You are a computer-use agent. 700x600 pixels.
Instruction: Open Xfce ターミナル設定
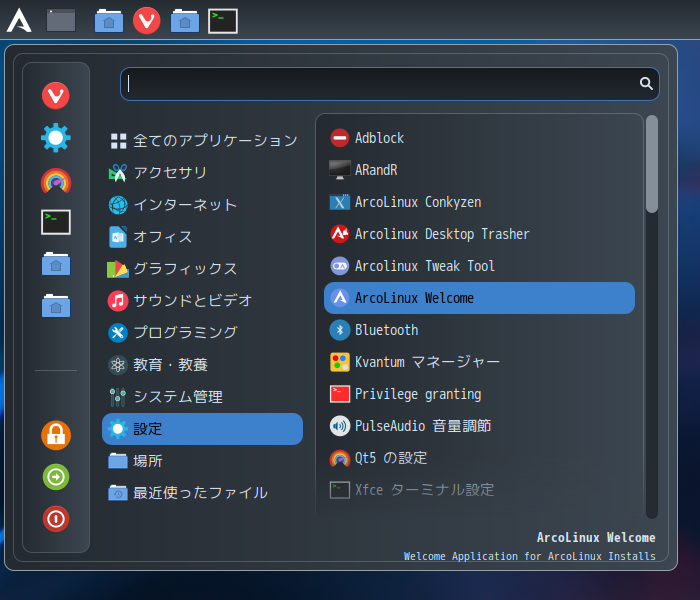pyautogui.click(x=479, y=490)
